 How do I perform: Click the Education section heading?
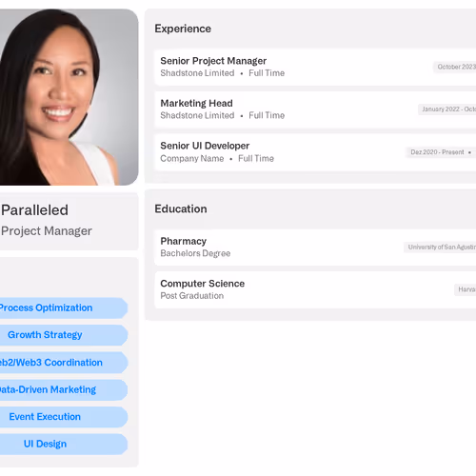181,209
